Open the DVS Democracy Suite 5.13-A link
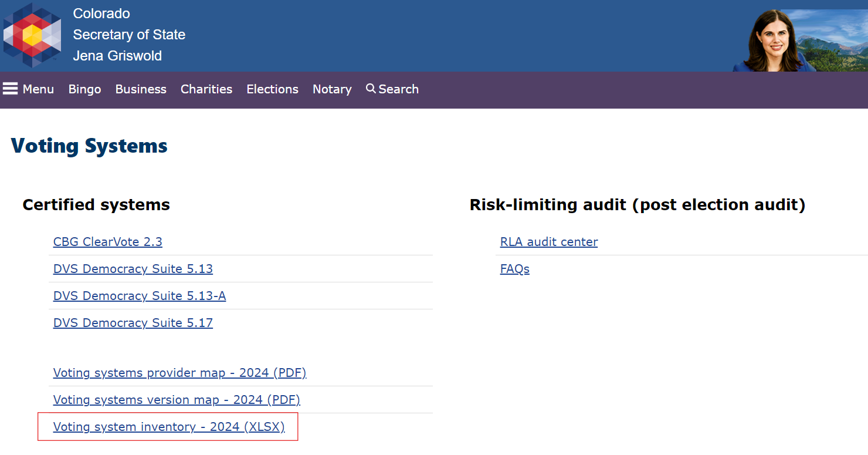 coord(140,296)
